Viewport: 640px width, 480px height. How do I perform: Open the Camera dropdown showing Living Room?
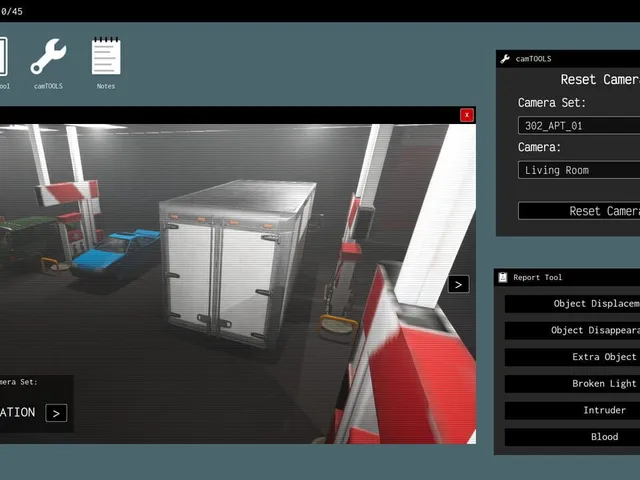pyautogui.click(x=579, y=170)
